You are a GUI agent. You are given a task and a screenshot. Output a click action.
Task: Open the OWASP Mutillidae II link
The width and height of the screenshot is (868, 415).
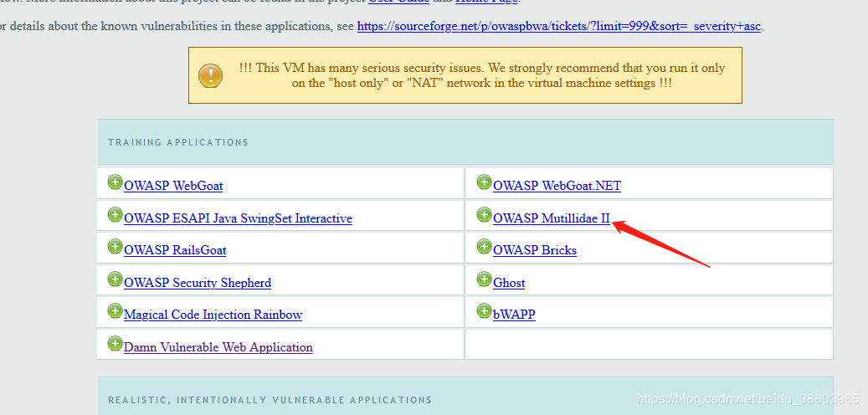click(x=552, y=218)
